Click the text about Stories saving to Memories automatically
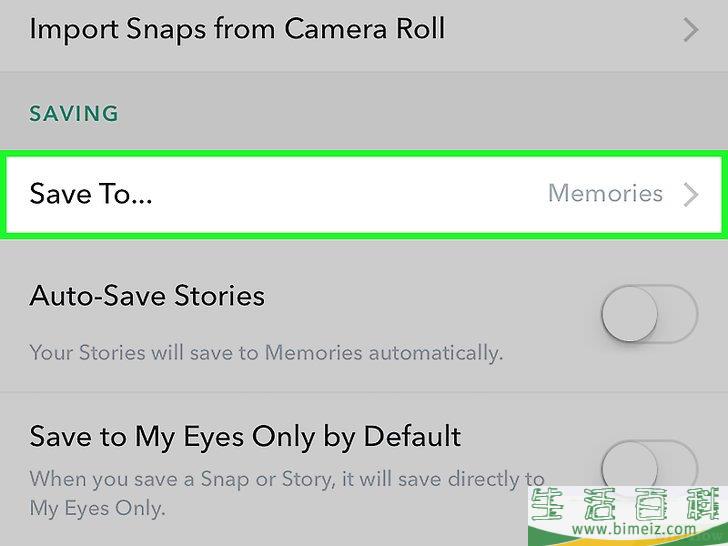The image size is (728, 546). point(266,353)
